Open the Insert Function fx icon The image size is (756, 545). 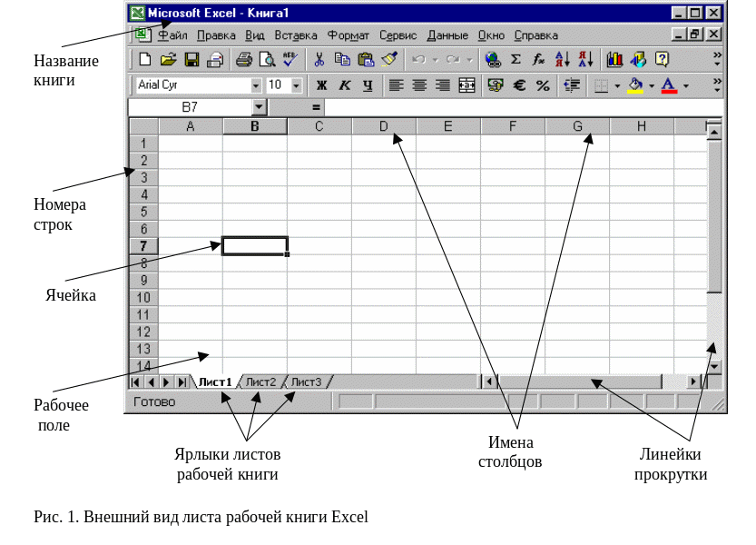(x=538, y=59)
